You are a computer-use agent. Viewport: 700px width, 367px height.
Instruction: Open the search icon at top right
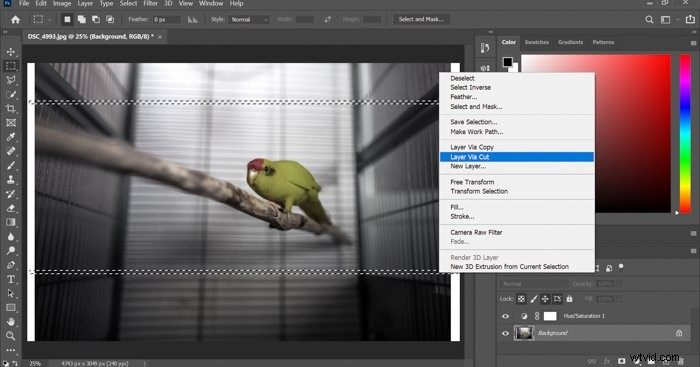click(650, 20)
